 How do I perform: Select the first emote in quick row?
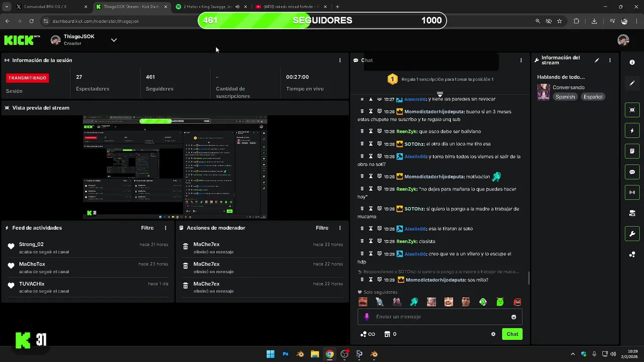pos(363,302)
